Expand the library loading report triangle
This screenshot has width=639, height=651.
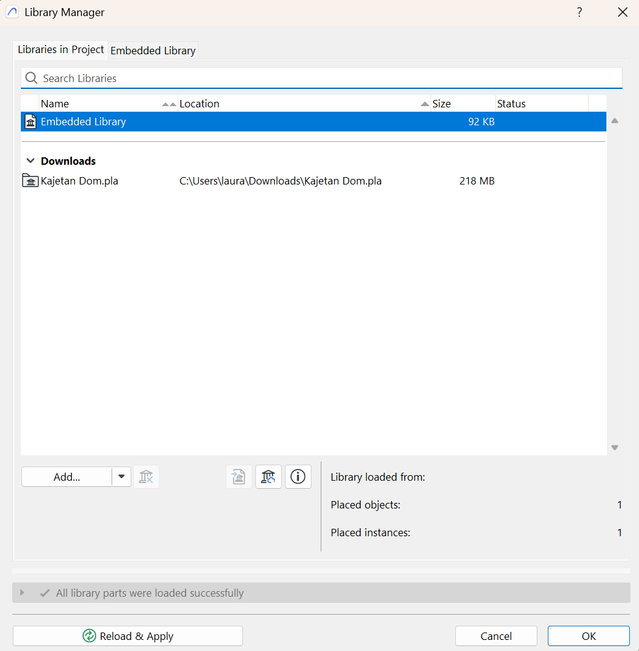(x=22, y=592)
